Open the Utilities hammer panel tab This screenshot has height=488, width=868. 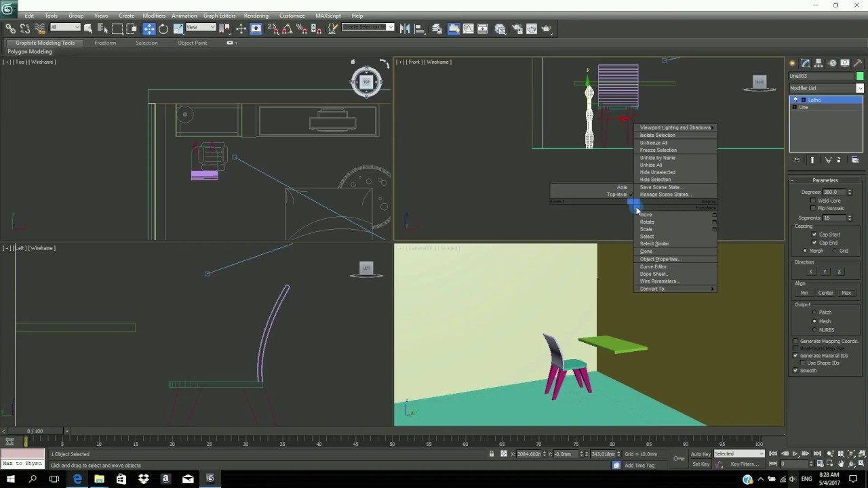click(x=858, y=63)
